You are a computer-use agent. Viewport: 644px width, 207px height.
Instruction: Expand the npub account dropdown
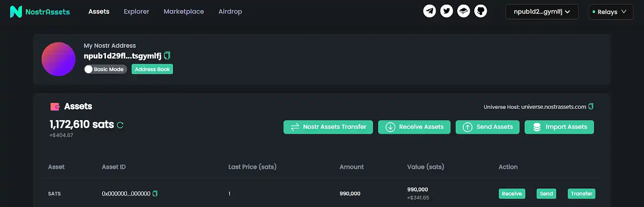click(x=542, y=12)
